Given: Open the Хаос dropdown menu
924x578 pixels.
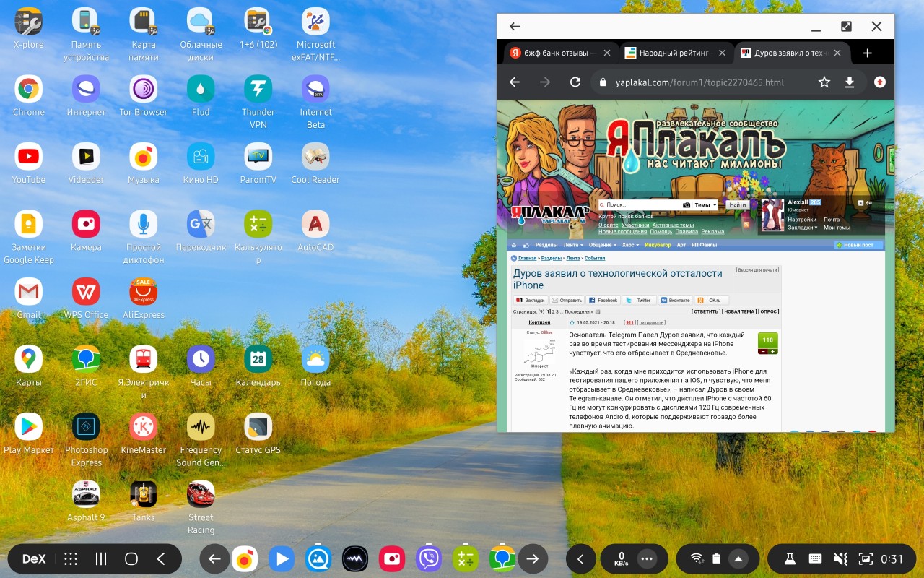Looking at the screenshot, I should click(x=631, y=245).
